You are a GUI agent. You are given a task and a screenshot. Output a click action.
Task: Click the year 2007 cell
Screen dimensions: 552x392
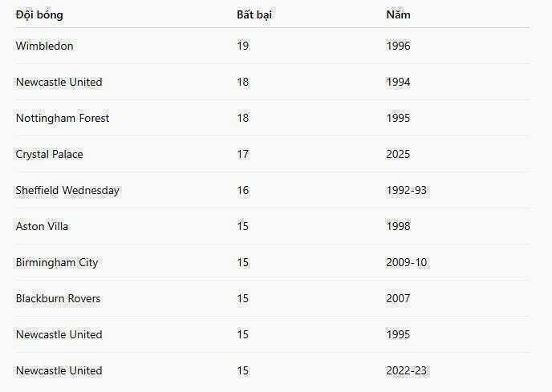398,298
